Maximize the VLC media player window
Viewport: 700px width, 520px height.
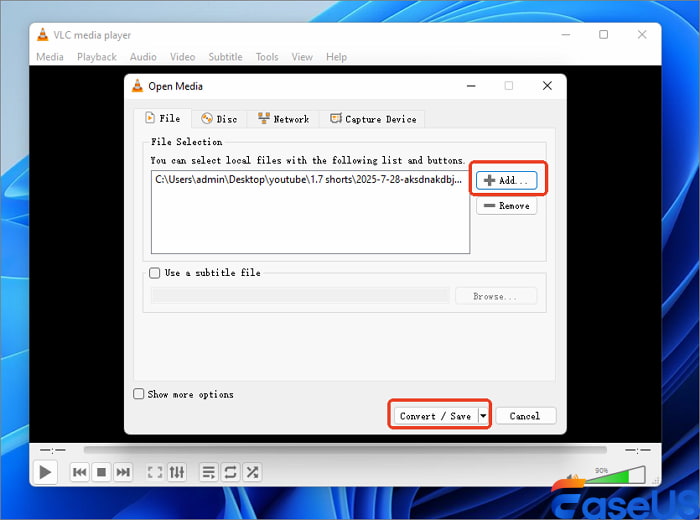click(603, 35)
